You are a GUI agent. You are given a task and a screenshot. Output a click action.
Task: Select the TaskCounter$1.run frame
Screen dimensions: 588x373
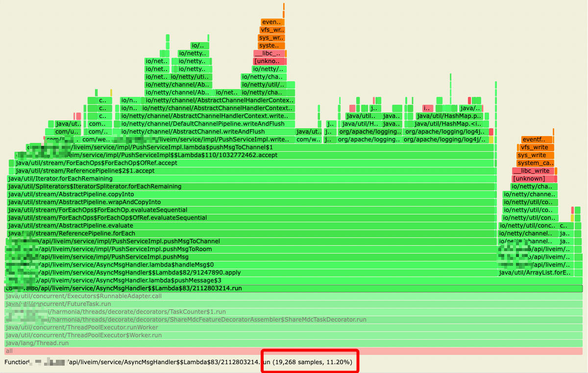(x=294, y=312)
